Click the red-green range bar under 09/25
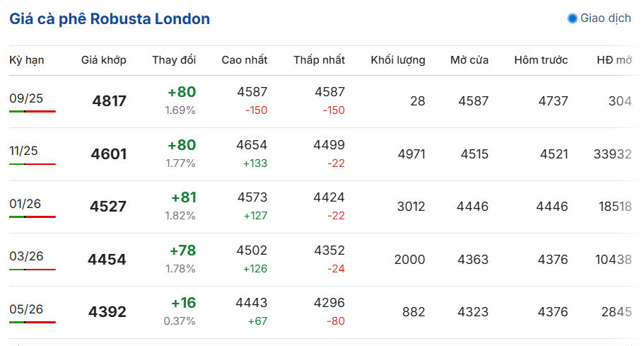This screenshot has width=644, height=346. point(33,111)
